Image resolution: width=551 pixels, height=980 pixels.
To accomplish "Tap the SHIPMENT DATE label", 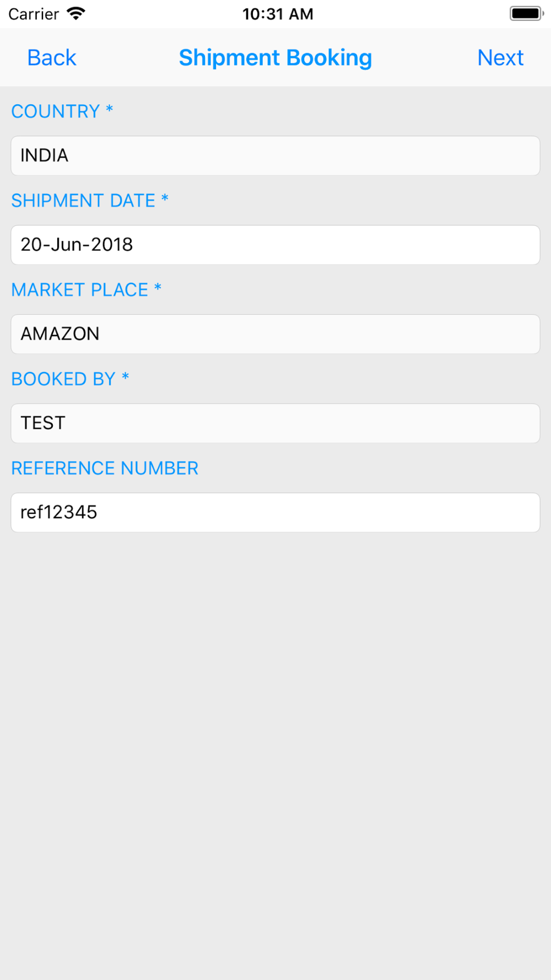I will (x=90, y=201).
